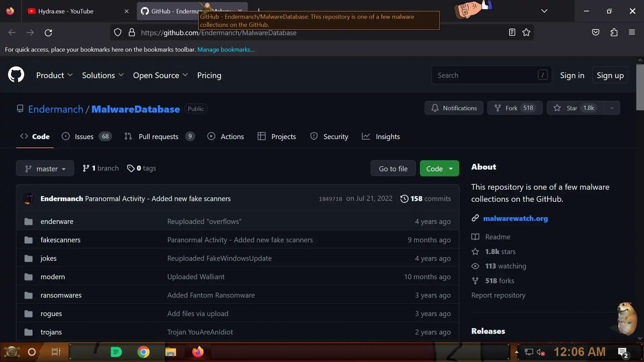The width and height of the screenshot is (644, 362).
Task: Click the GitHub Octocat logo
Action: click(x=16, y=75)
